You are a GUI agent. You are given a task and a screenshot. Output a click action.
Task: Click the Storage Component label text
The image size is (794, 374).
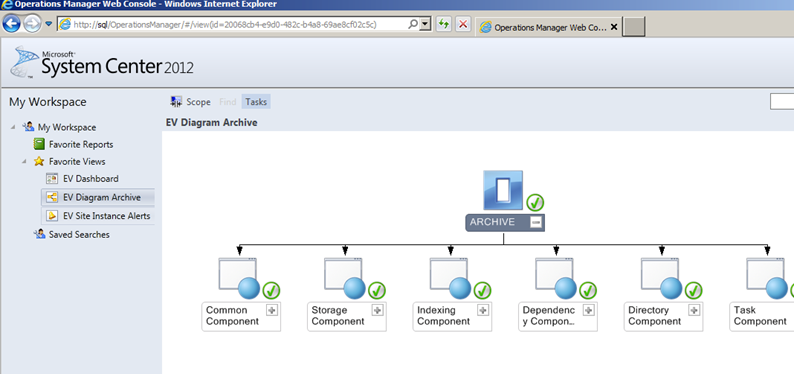[338, 316]
